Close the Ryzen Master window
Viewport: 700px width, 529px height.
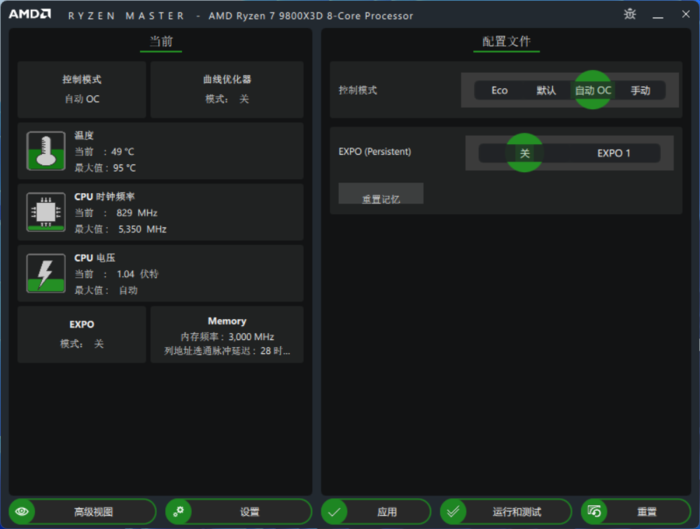coord(686,14)
